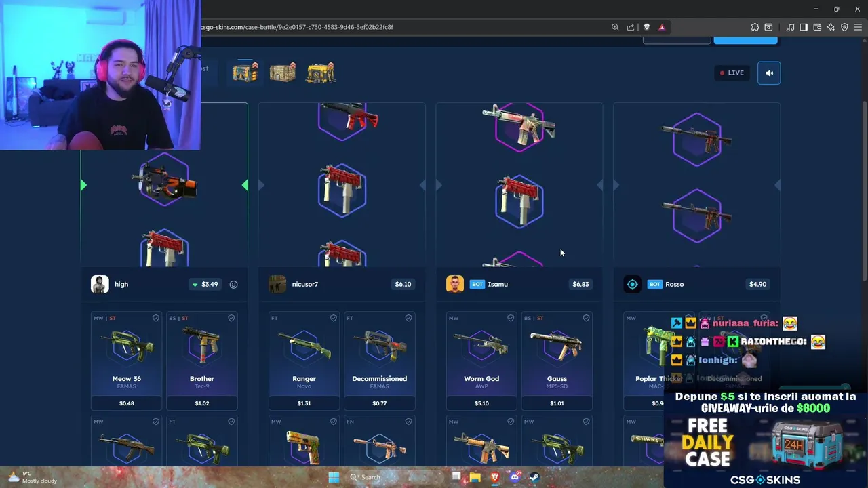Image resolution: width=868 pixels, height=488 pixels.
Task: Click the verified shield on Ranger card
Action: click(333, 318)
